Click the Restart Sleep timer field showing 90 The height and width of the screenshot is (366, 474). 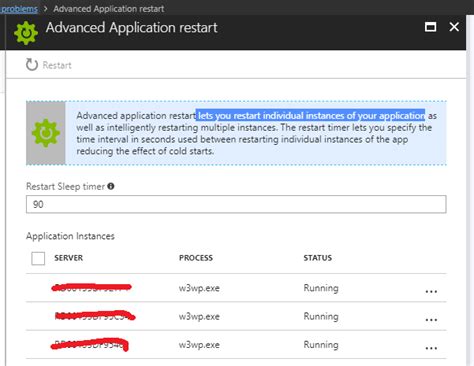pyautogui.click(x=236, y=204)
